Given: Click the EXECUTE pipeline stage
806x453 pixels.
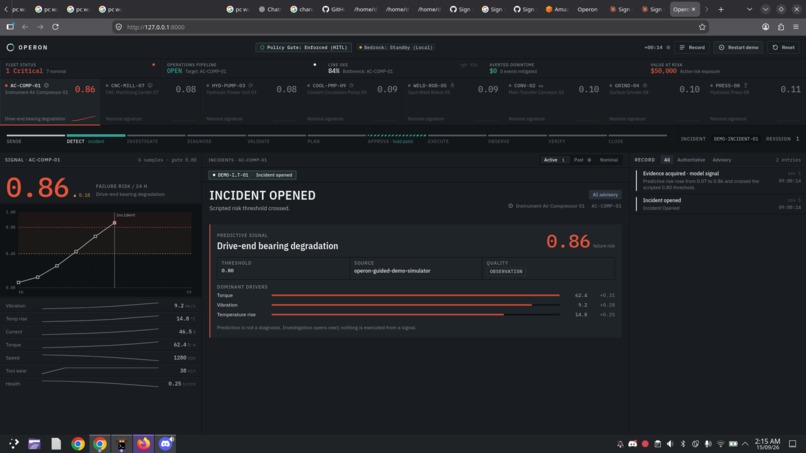Looking at the screenshot, I should (x=456, y=139).
